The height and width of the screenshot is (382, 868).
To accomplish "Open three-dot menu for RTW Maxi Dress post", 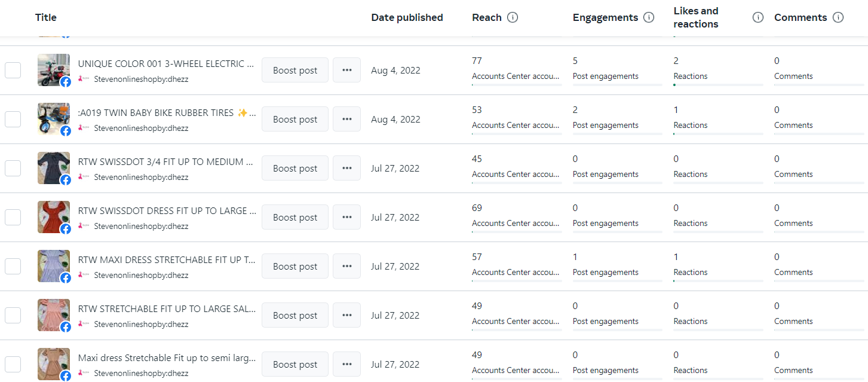I will (346, 267).
